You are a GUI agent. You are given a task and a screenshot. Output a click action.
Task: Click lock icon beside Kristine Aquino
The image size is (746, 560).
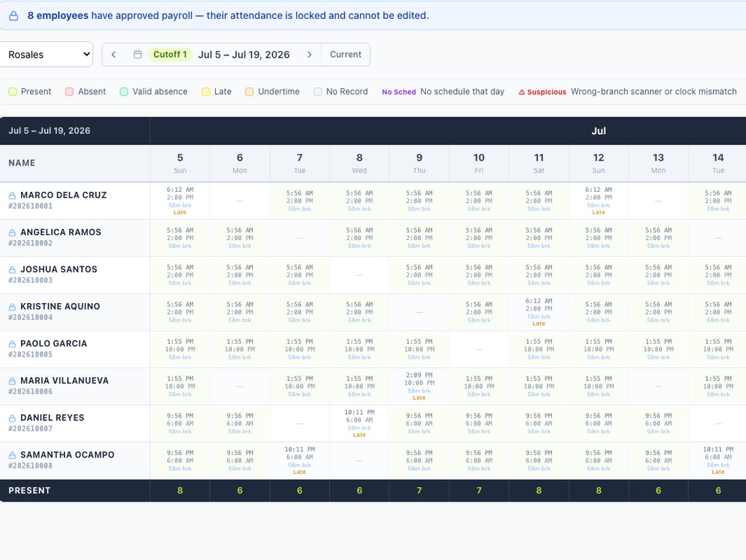(x=12, y=307)
